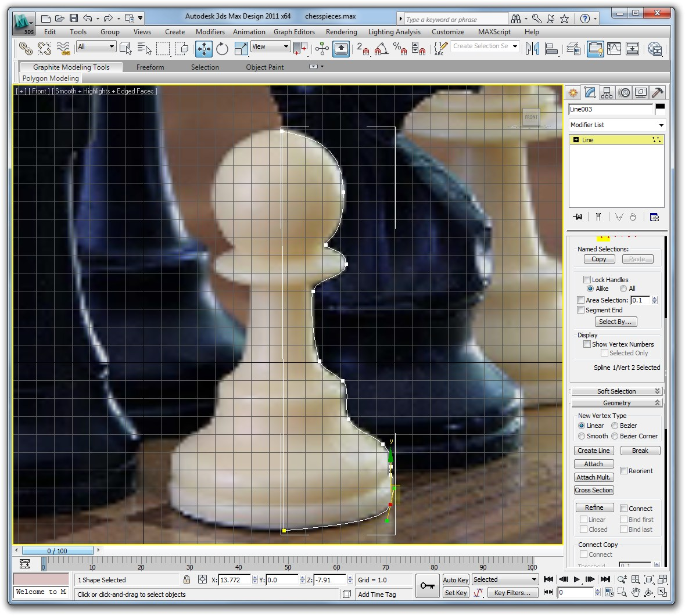Open the Modifiers menu

210,32
